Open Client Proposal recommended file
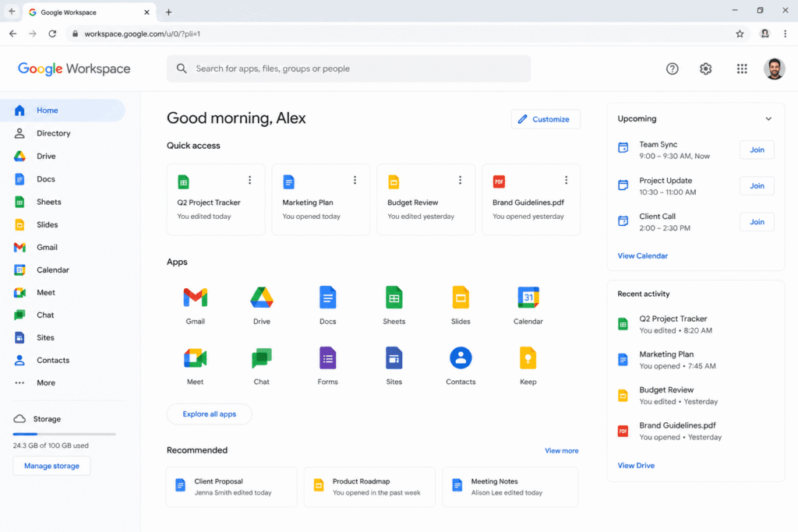Screen dimensions: 798x532 tap(231, 487)
